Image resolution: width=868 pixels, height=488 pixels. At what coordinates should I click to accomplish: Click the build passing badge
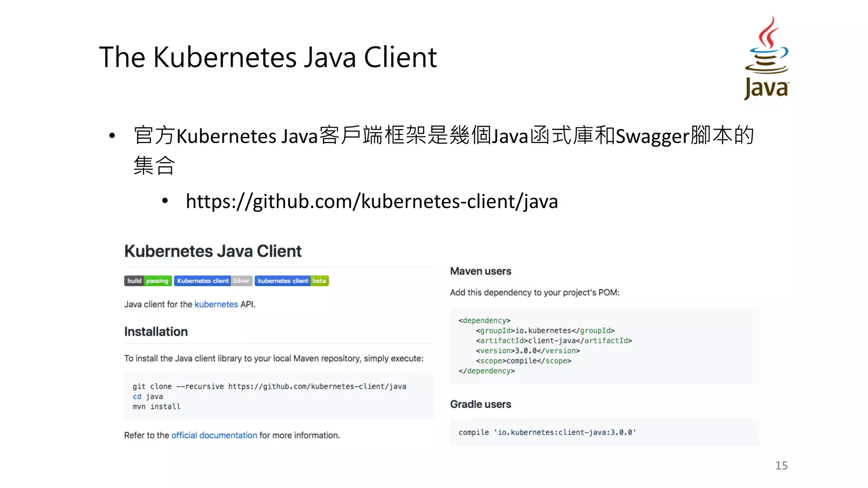[x=148, y=281]
